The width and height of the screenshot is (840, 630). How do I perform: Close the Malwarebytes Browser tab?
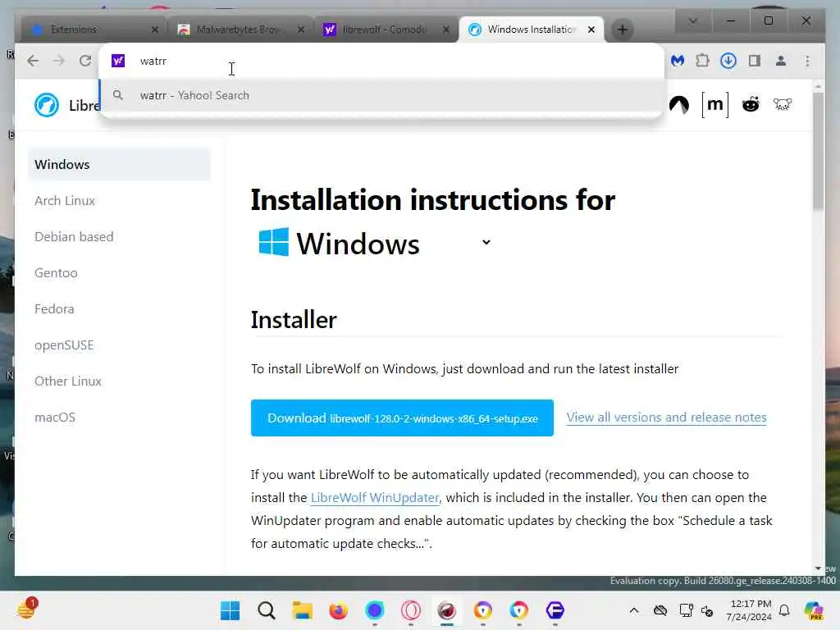[301, 30]
